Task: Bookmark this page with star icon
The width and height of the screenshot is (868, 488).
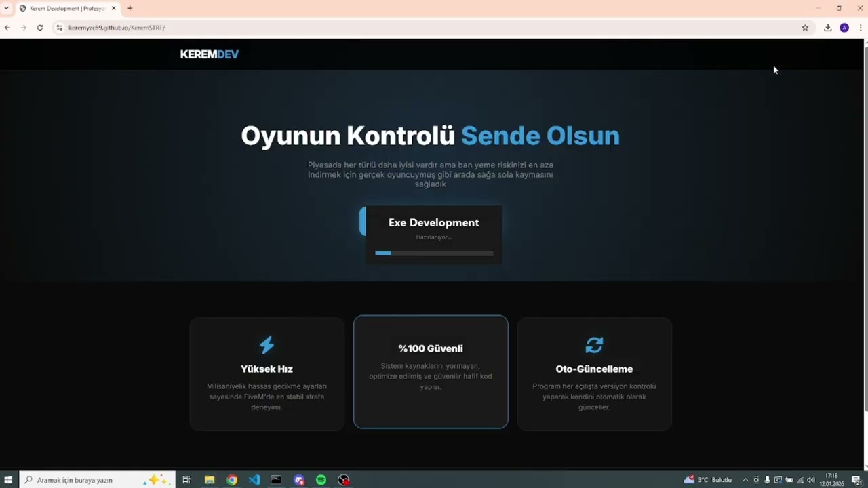Action: tap(805, 28)
